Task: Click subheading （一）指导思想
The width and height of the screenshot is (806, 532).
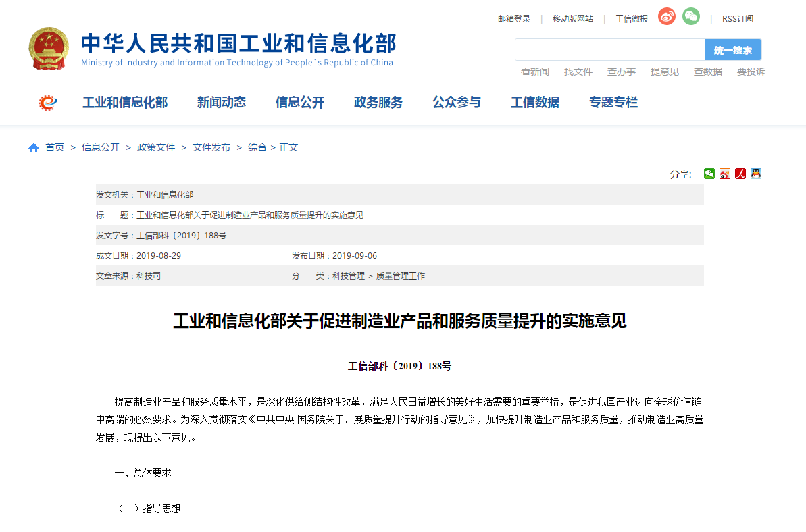Action: [x=147, y=509]
